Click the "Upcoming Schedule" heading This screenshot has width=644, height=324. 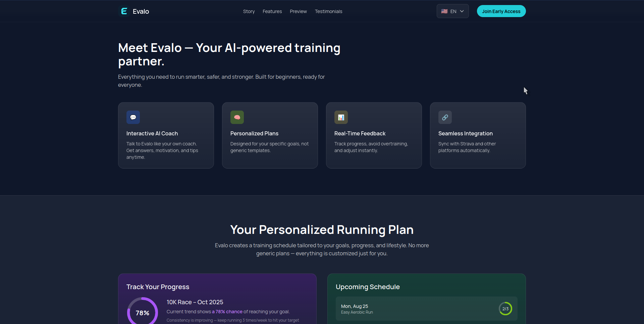(x=368, y=287)
